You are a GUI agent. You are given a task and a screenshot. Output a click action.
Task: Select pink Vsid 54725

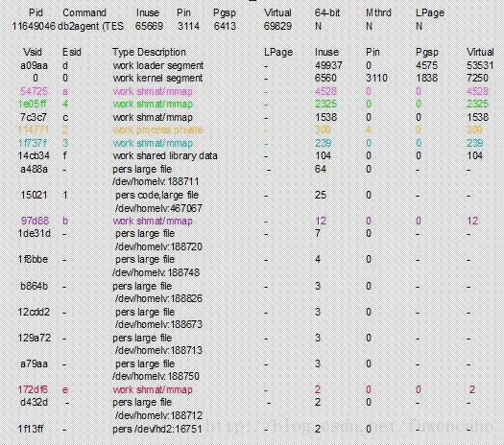click(34, 91)
